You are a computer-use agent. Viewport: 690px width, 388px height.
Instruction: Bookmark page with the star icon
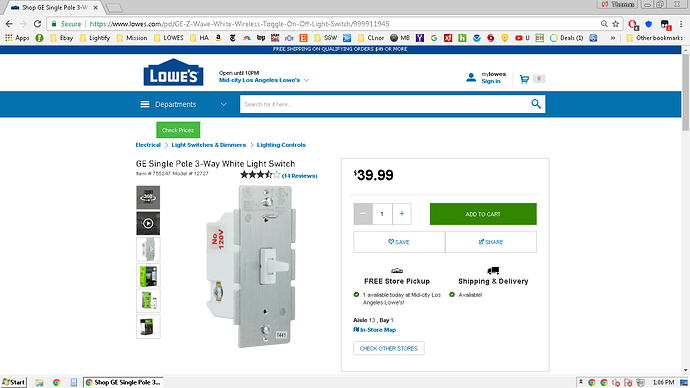pos(616,24)
